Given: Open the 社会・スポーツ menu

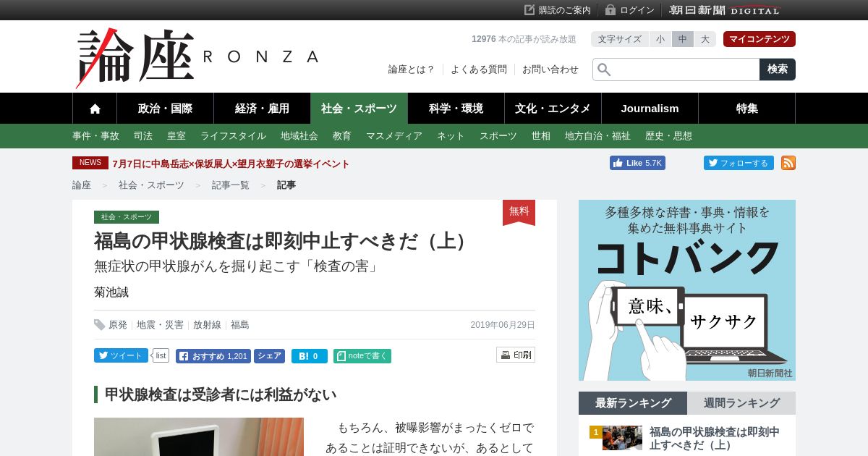Looking at the screenshot, I should (359, 109).
